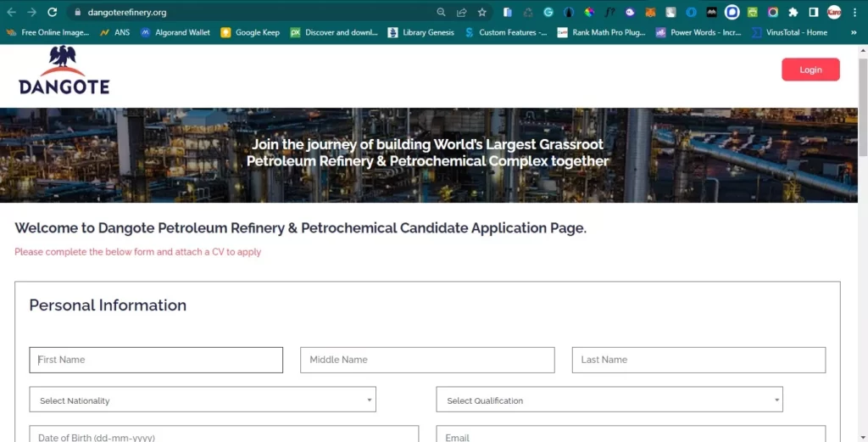Open the blue ring extension icon
The height and width of the screenshot is (442, 868).
tap(692, 12)
